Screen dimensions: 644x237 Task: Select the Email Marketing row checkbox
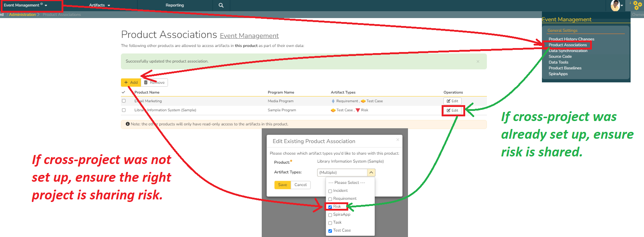124,101
